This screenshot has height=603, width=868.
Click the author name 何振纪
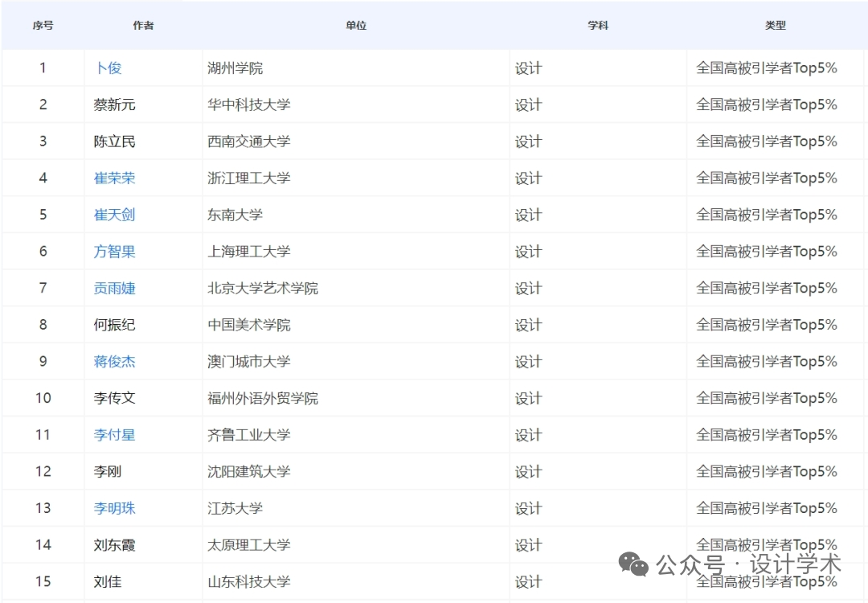tap(114, 325)
